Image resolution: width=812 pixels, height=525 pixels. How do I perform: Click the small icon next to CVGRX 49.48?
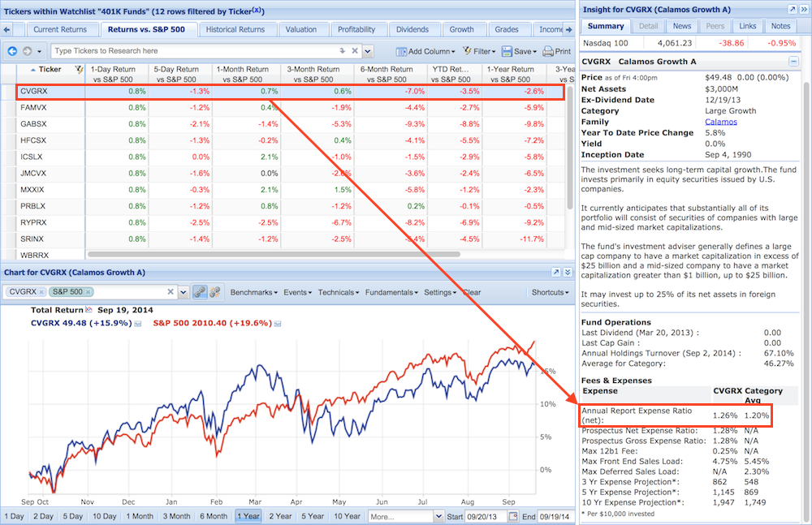coord(138,324)
